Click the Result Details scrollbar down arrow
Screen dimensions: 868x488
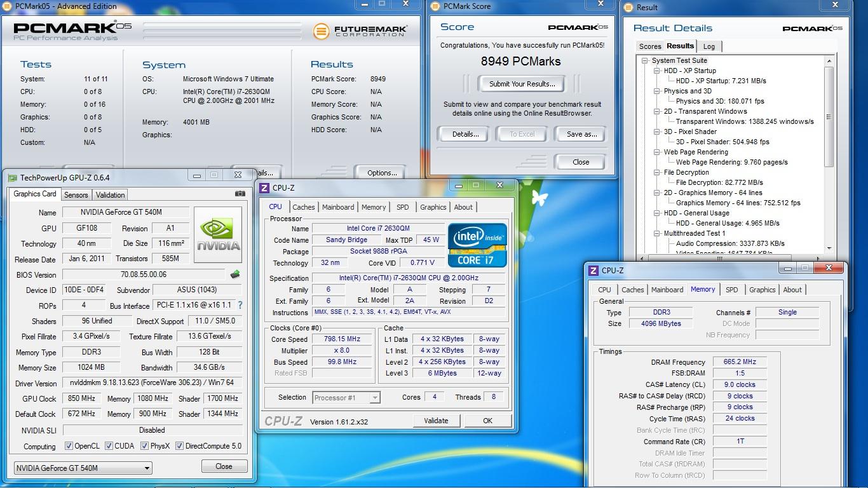829,248
